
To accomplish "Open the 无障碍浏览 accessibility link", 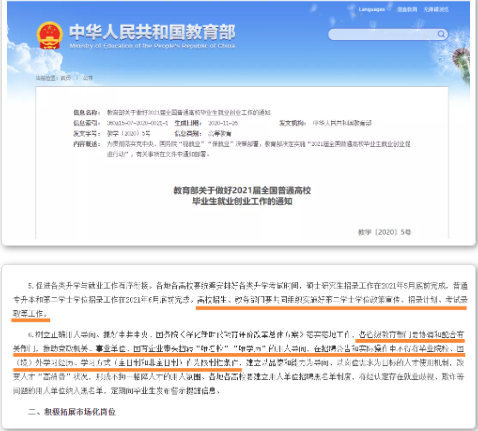I will [x=436, y=9].
